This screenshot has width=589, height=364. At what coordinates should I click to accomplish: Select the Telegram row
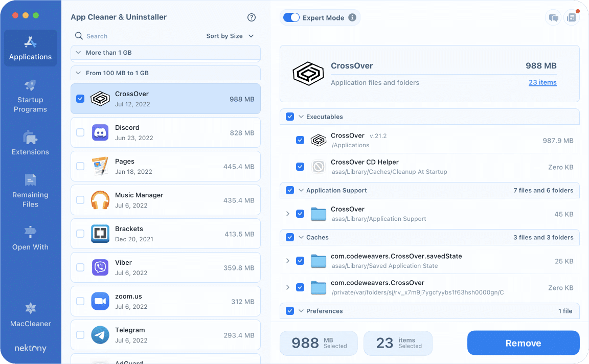tap(166, 335)
